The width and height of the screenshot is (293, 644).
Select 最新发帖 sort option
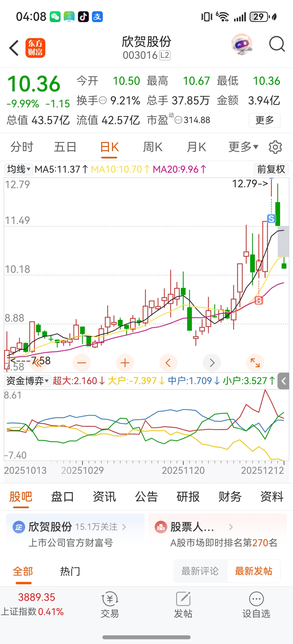pyautogui.click(x=254, y=571)
